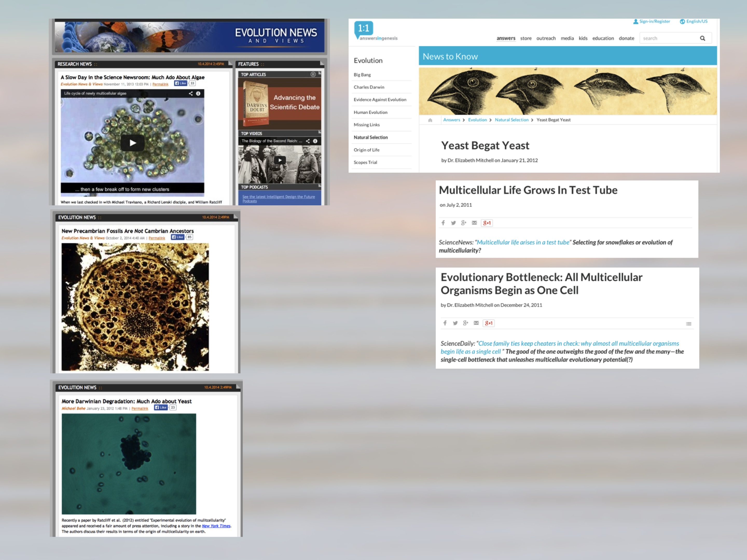
Task: Select Charles Darwin in Evolution sidebar
Action: (x=369, y=87)
